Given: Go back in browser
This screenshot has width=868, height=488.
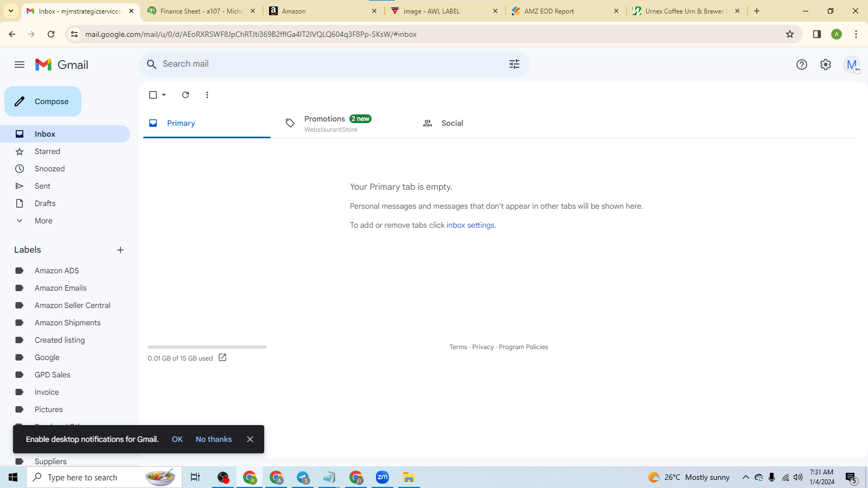Looking at the screenshot, I should tap(12, 34).
